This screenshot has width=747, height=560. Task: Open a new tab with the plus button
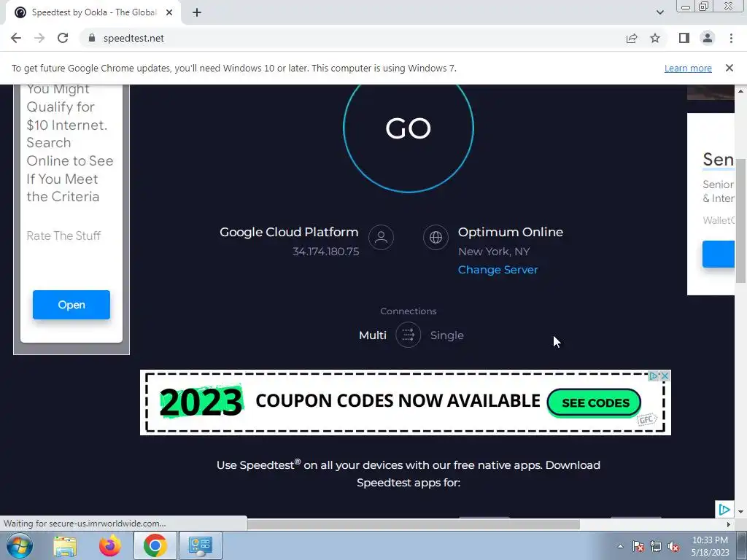point(197,12)
